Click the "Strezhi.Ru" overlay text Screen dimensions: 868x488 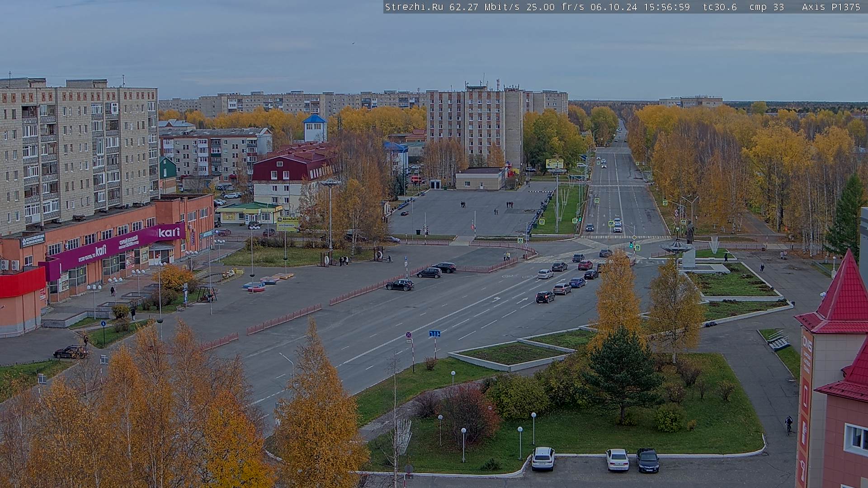(414, 7)
